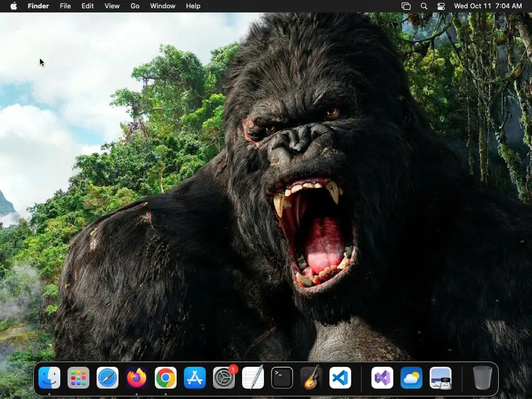Image resolution: width=532 pixels, height=399 pixels.
Task: Open the View menu
Action: [x=112, y=6]
